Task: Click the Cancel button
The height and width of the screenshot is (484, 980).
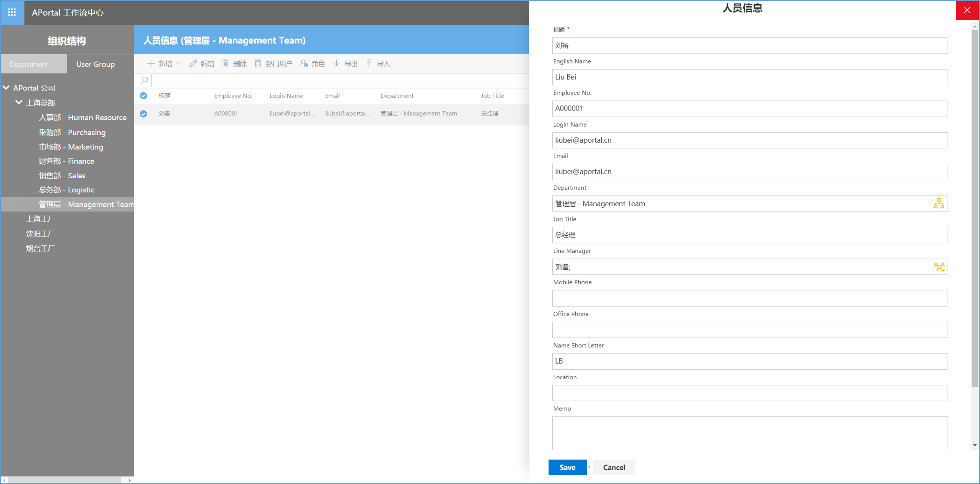Action: (614, 467)
